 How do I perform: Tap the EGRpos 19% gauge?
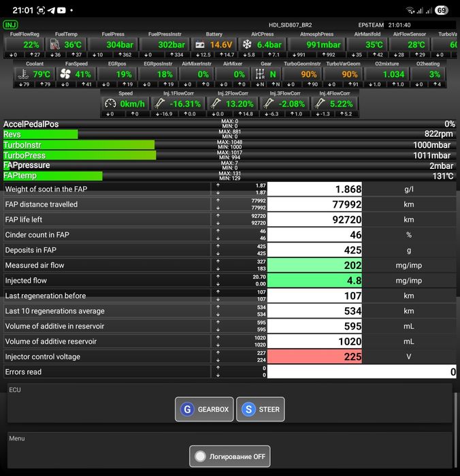point(117,74)
